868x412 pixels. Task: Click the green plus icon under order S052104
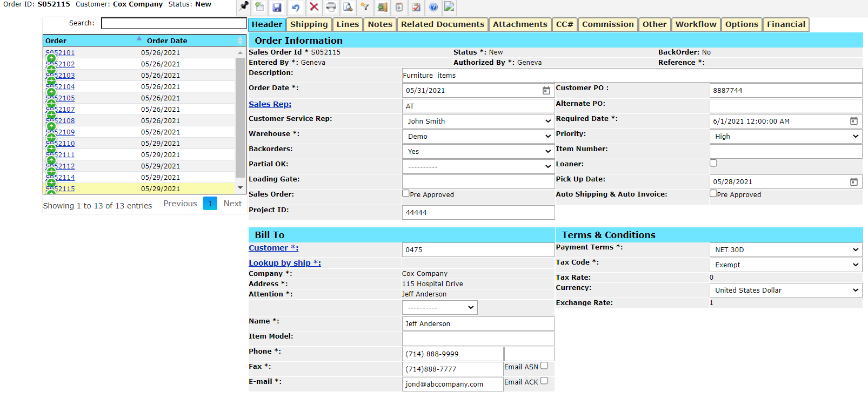click(x=51, y=92)
